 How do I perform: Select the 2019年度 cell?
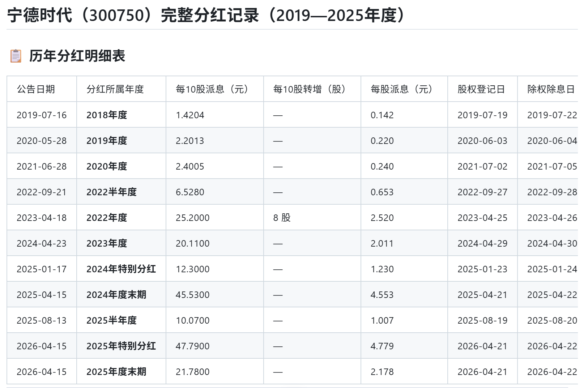[x=107, y=141]
